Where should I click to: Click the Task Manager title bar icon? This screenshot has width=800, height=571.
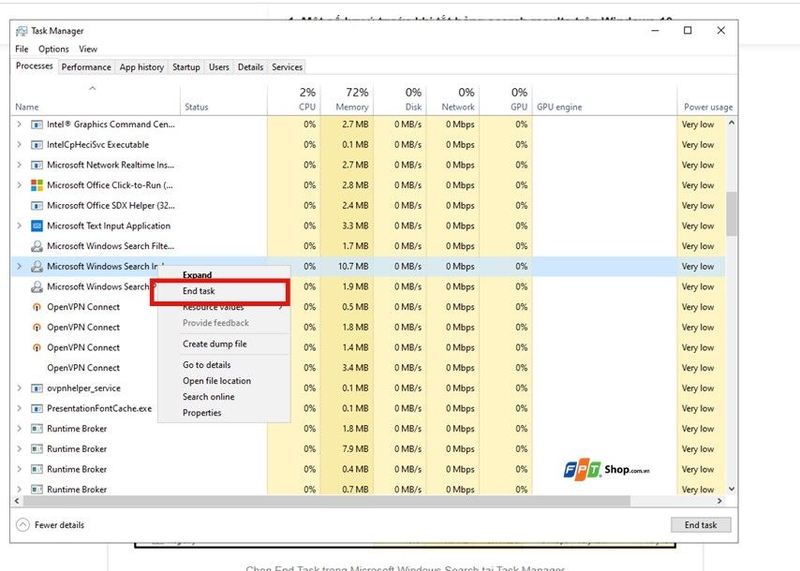[x=21, y=31]
